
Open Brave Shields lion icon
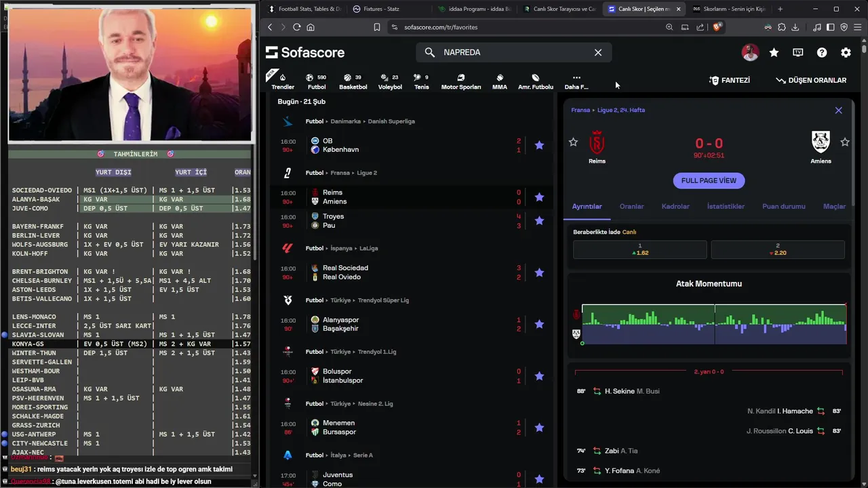pyautogui.click(x=717, y=27)
